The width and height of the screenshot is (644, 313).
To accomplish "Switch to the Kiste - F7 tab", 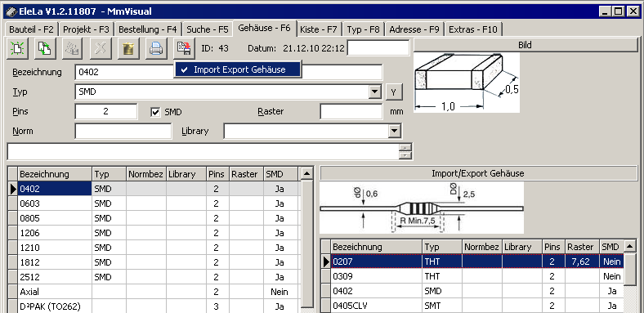I will pos(318,29).
